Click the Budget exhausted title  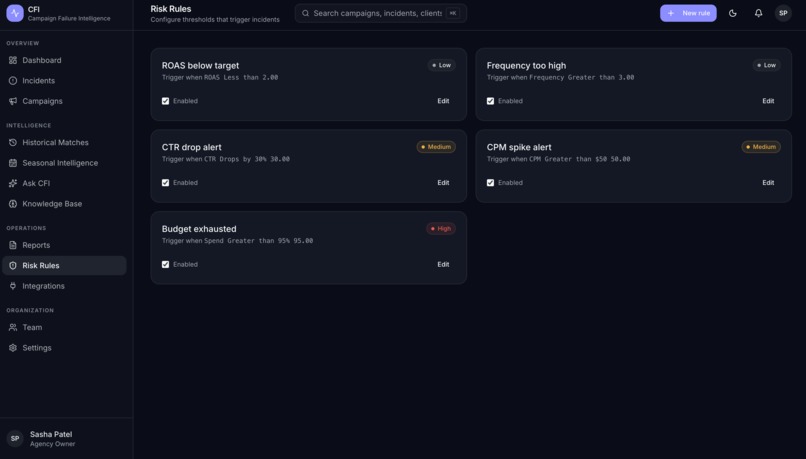(x=199, y=229)
